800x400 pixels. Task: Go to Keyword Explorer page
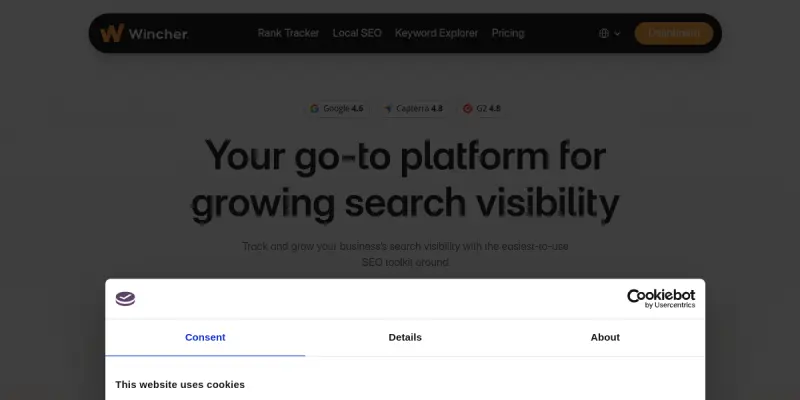[436, 33]
